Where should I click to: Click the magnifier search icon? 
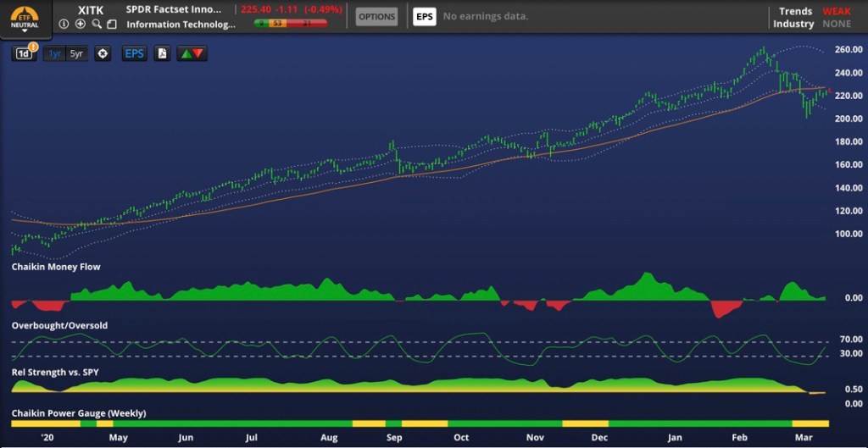pyautogui.click(x=97, y=24)
